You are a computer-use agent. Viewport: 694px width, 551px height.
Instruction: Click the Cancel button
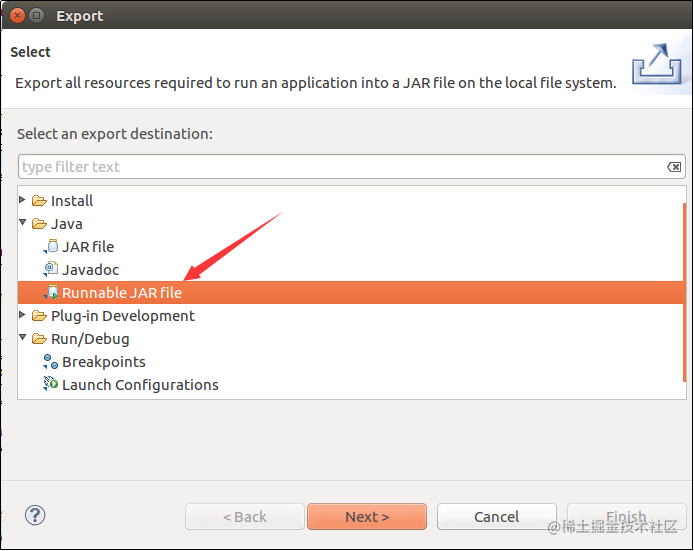pos(497,516)
